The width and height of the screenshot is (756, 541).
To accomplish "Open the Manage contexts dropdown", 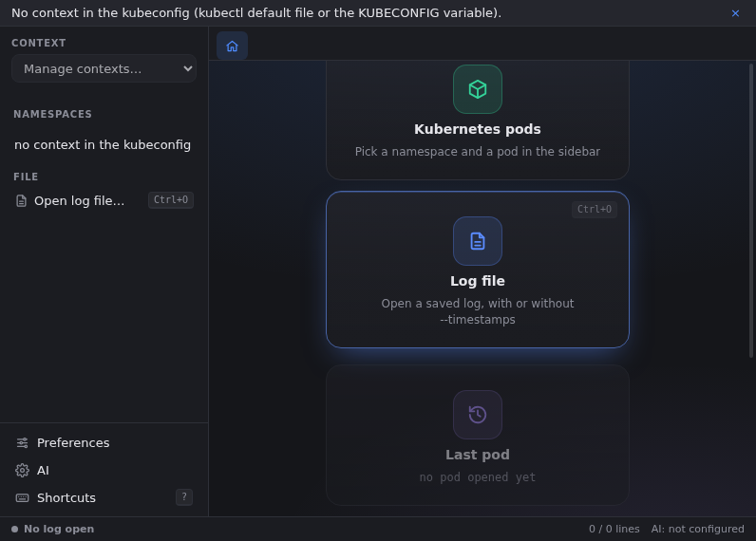I will click(104, 69).
